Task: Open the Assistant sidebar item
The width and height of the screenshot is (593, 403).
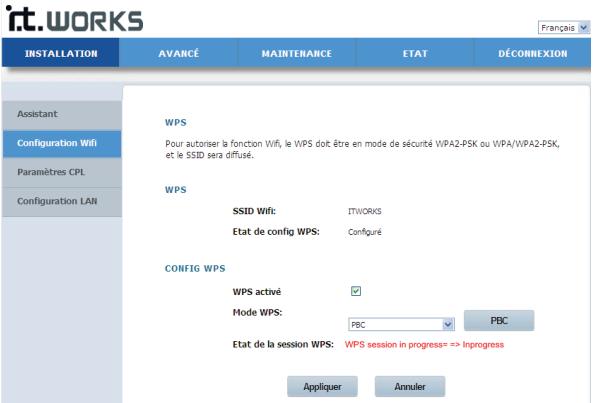Action: coord(62,115)
